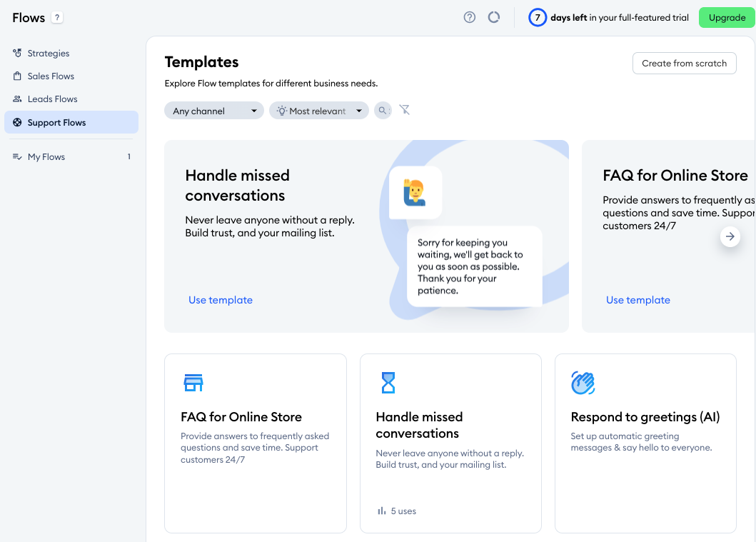Open the help icon next to Flows
Screen dimensions: 756x542
(x=56, y=17)
